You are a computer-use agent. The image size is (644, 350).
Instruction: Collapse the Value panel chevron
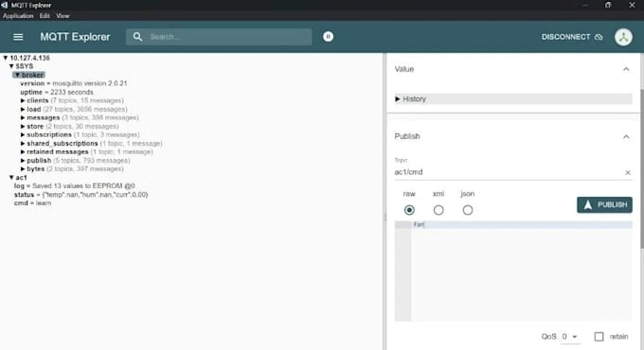[x=626, y=69]
